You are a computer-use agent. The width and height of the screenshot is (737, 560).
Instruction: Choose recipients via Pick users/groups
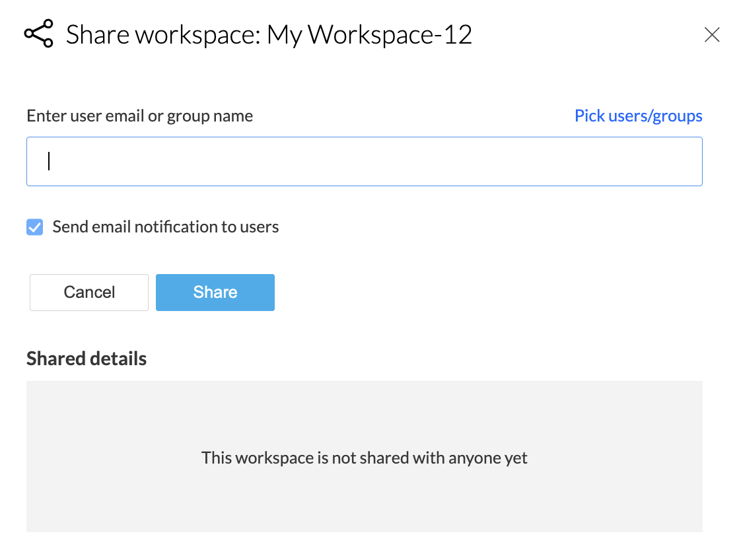(638, 116)
